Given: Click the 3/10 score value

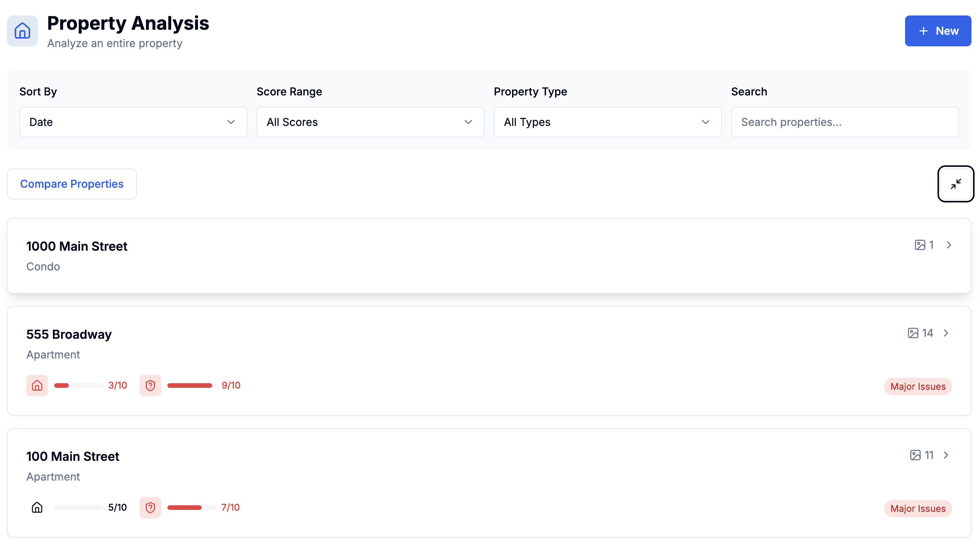Looking at the screenshot, I should click(117, 386).
